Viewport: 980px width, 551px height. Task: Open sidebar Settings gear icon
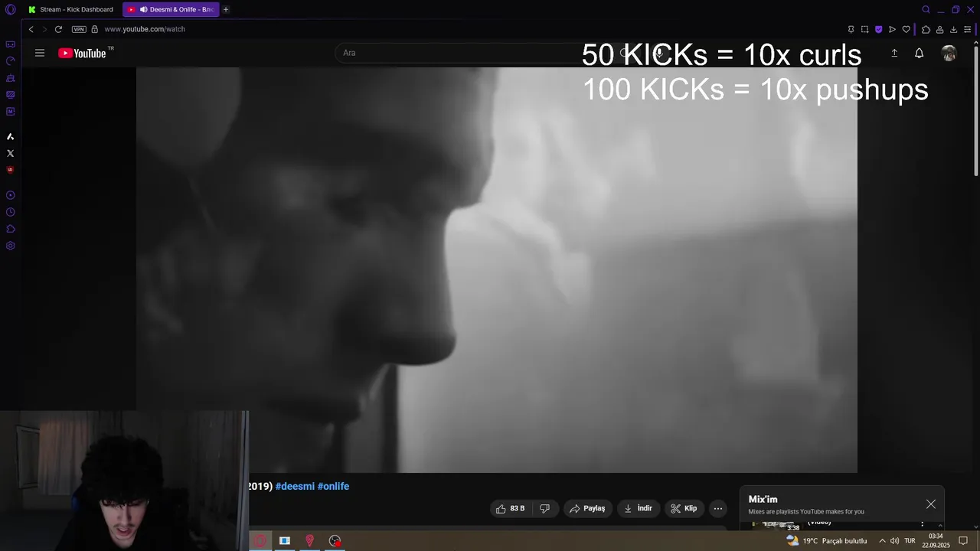tap(11, 246)
